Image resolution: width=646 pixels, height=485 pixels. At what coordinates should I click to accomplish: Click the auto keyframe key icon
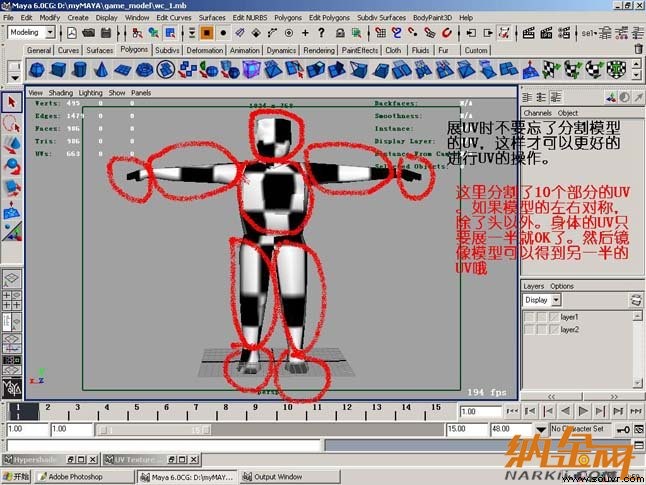(x=623, y=430)
